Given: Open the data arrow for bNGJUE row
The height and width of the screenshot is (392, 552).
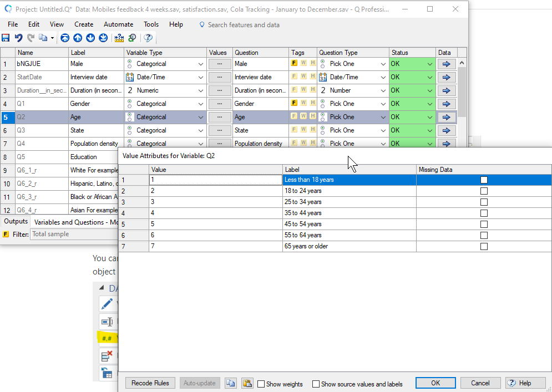Looking at the screenshot, I should point(446,64).
